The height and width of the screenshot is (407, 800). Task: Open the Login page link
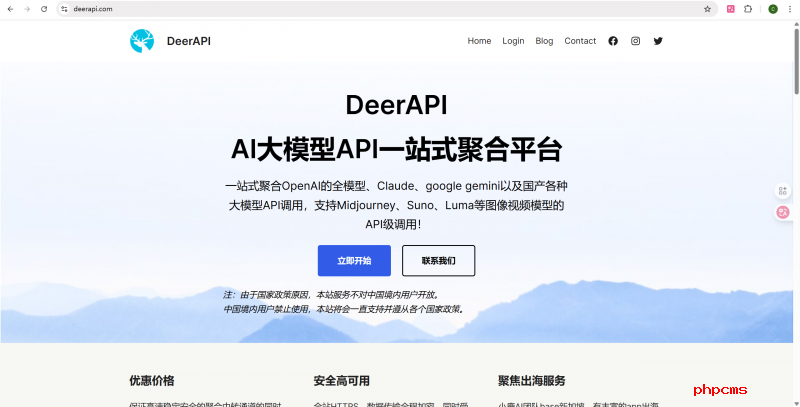[513, 41]
